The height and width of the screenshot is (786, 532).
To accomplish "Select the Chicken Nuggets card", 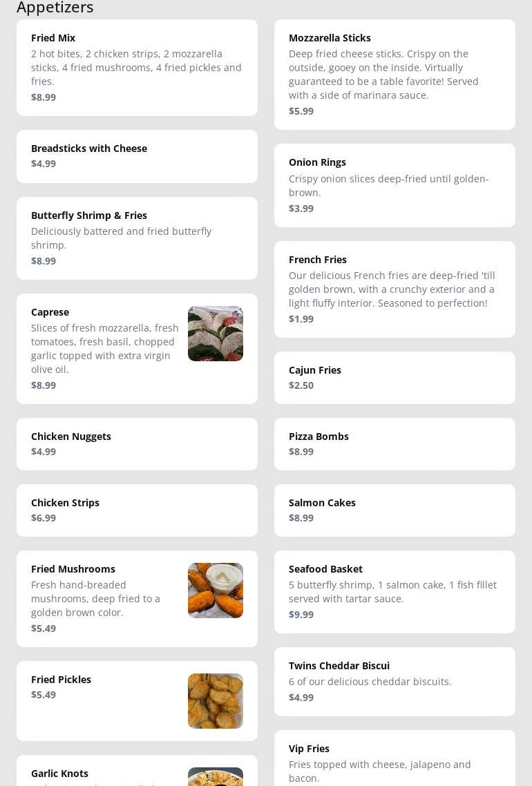I will (x=137, y=444).
